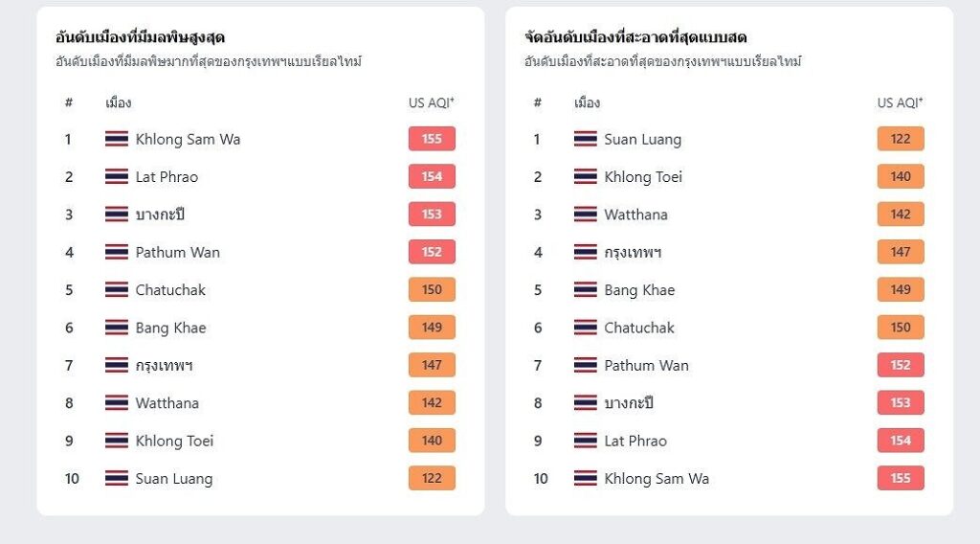This screenshot has height=544, width=980.
Task: Click the เมือง column header in the cleanest table
Action: click(x=587, y=102)
